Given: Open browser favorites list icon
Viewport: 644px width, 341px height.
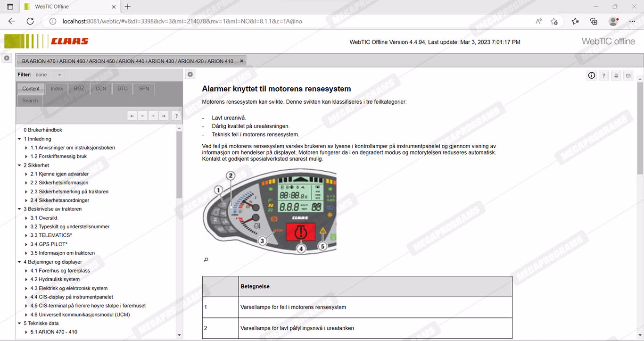Looking at the screenshot, I should [x=575, y=21].
